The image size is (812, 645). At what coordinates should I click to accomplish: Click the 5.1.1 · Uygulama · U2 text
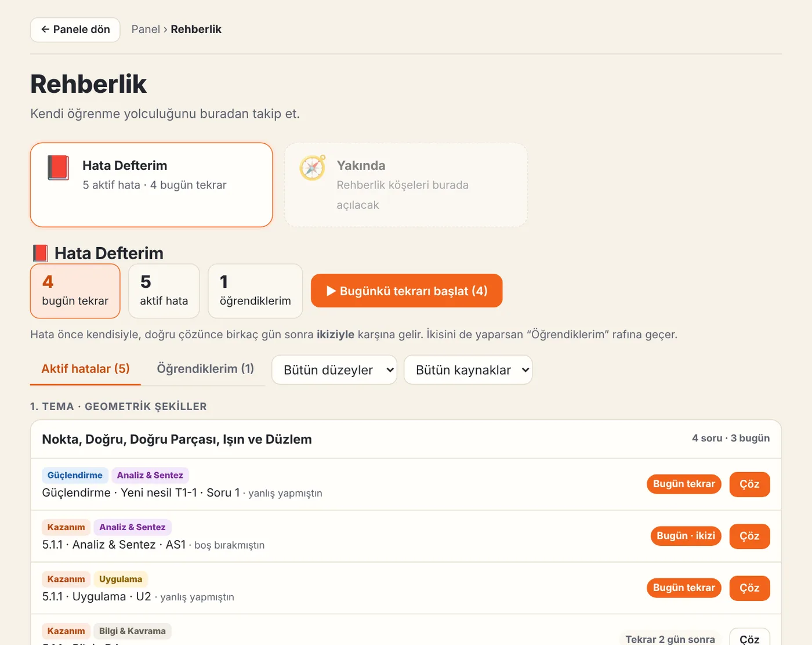coord(96,596)
